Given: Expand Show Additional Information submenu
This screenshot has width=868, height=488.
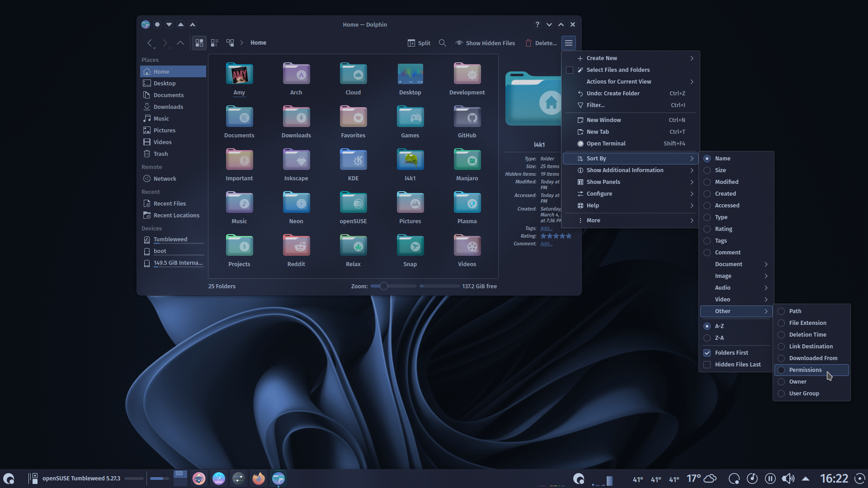Looking at the screenshot, I should coord(630,170).
